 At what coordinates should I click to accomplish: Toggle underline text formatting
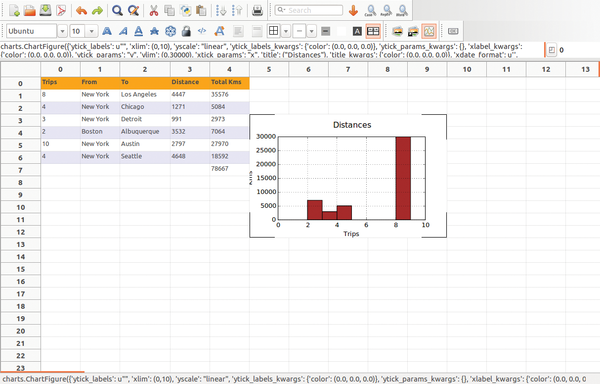[x=139, y=31]
